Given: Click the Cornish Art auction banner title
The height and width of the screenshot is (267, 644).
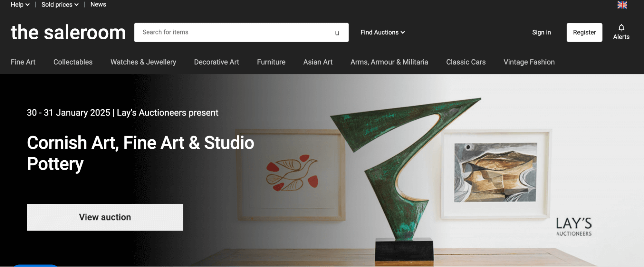Looking at the screenshot, I should pos(140,153).
